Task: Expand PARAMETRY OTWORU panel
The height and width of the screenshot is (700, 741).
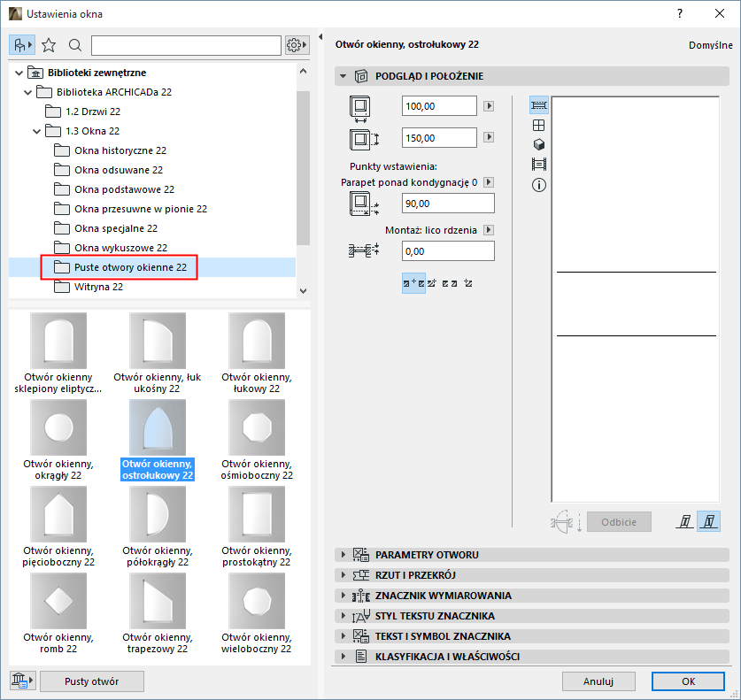Action: tap(532, 555)
